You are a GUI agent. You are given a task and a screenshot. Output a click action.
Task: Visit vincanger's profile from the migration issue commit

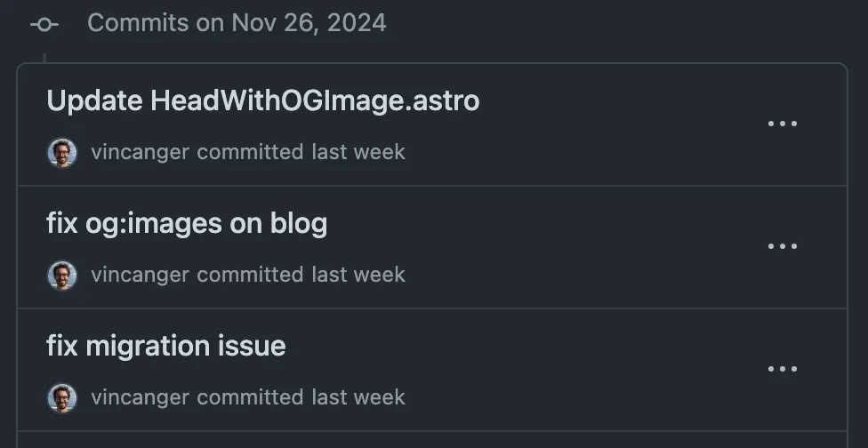[x=140, y=397]
